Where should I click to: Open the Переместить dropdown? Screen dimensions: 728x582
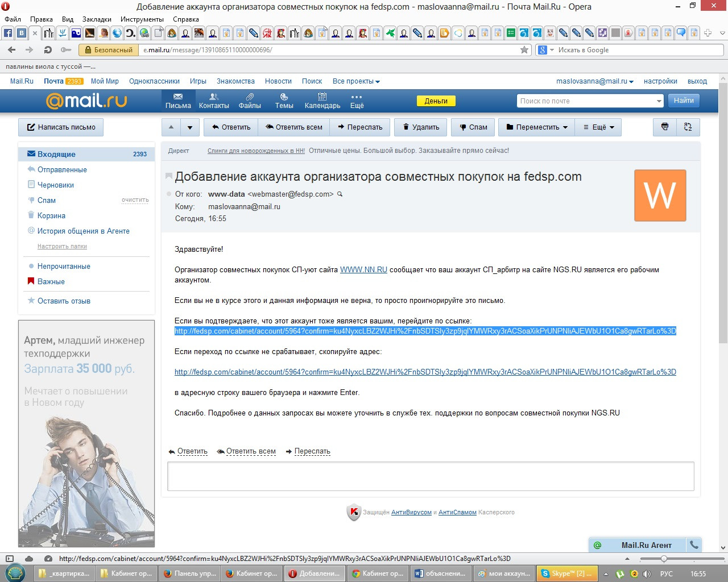click(x=536, y=127)
